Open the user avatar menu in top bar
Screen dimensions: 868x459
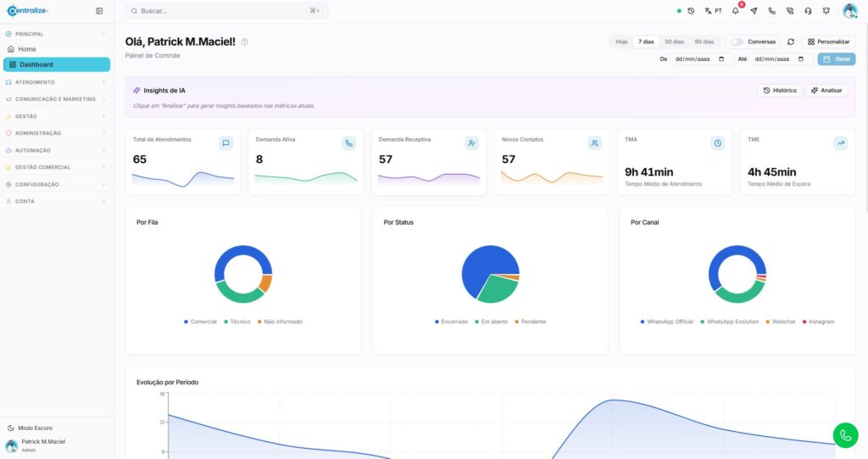pos(849,10)
